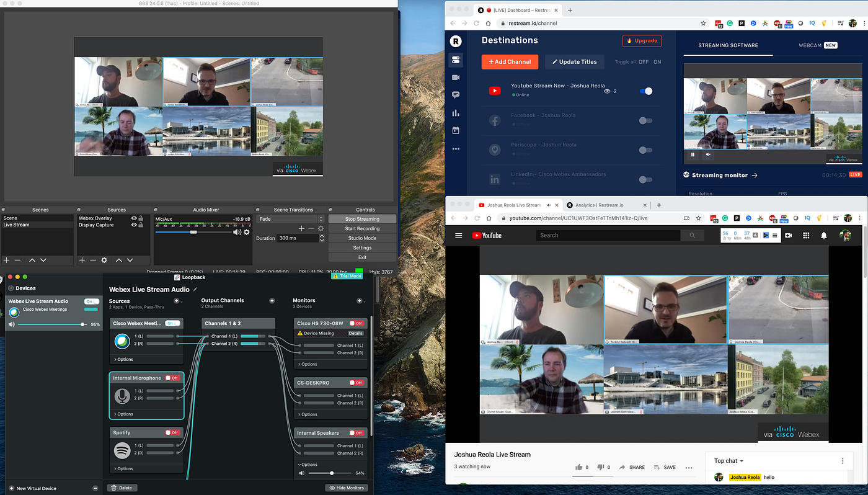The height and width of the screenshot is (495, 868).
Task: Open the Add Monitor plus dropdown in Loopback
Action: (x=360, y=301)
